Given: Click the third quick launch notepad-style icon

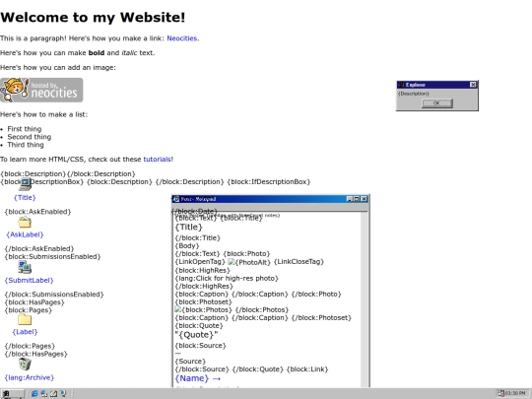Looking at the screenshot, I should 53,393.
